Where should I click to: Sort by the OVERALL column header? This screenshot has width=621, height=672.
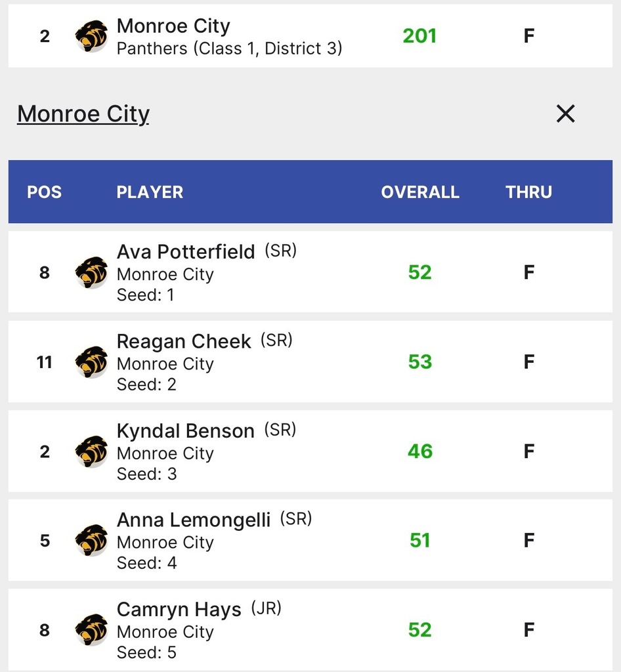click(420, 192)
